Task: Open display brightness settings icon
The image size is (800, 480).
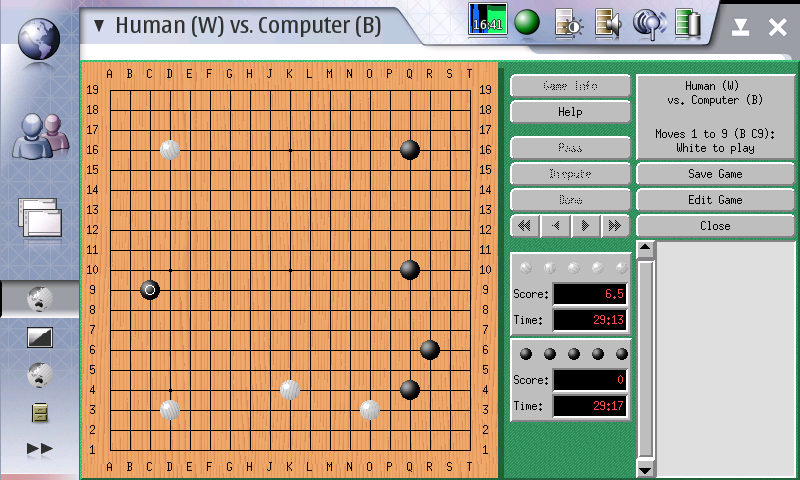Action: coord(568,22)
